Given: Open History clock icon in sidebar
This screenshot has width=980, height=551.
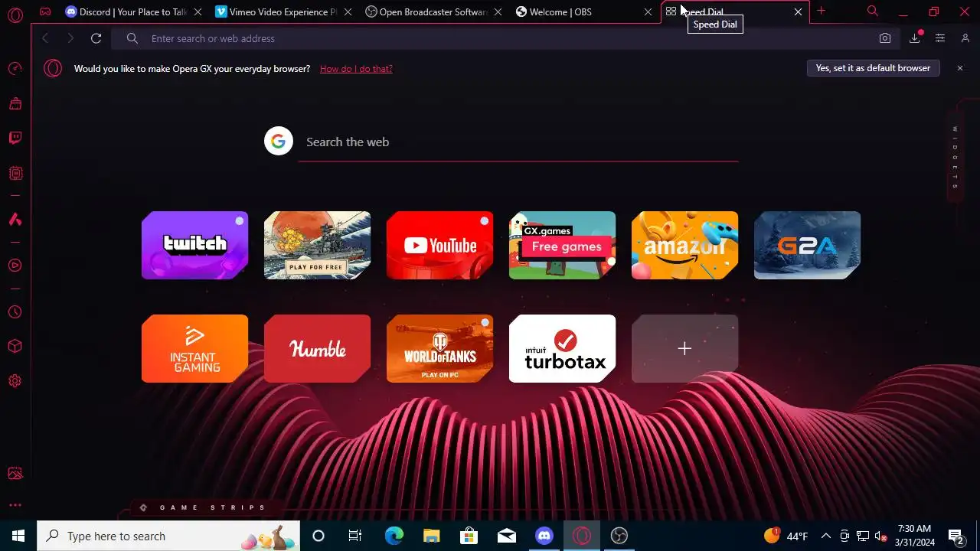Looking at the screenshot, I should (15, 312).
